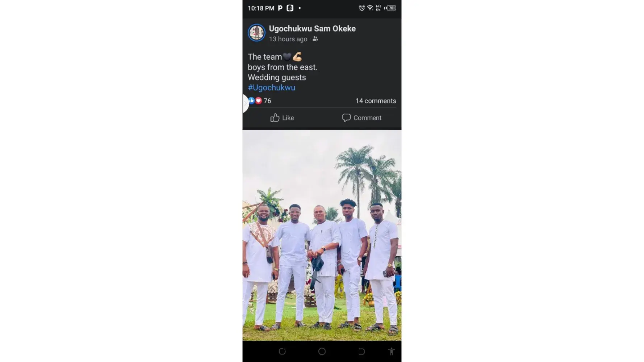Open the red heart reaction icon
Screen dimensions: 644x362
pyautogui.click(x=258, y=101)
